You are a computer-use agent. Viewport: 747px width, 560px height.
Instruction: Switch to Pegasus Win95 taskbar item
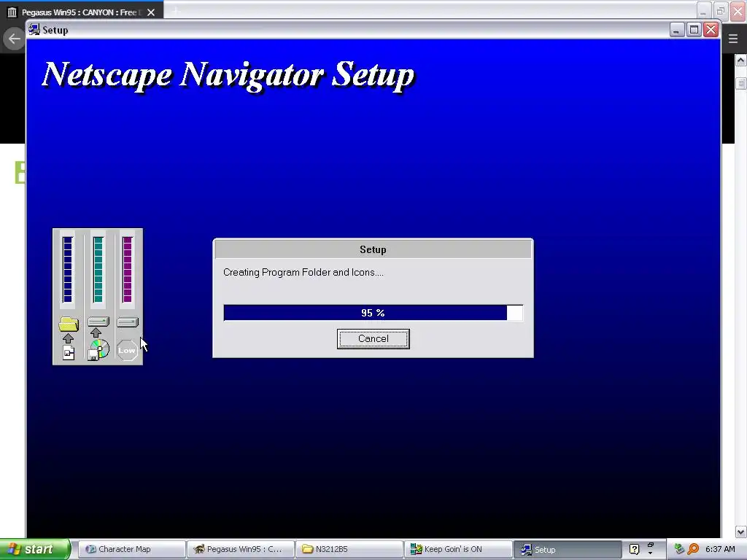click(x=240, y=549)
